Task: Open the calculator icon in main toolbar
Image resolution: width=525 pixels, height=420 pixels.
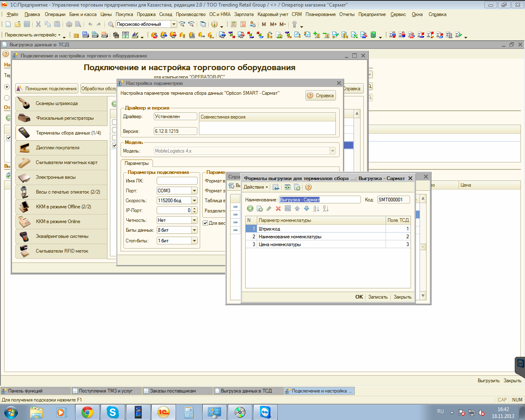Action: (x=233, y=24)
